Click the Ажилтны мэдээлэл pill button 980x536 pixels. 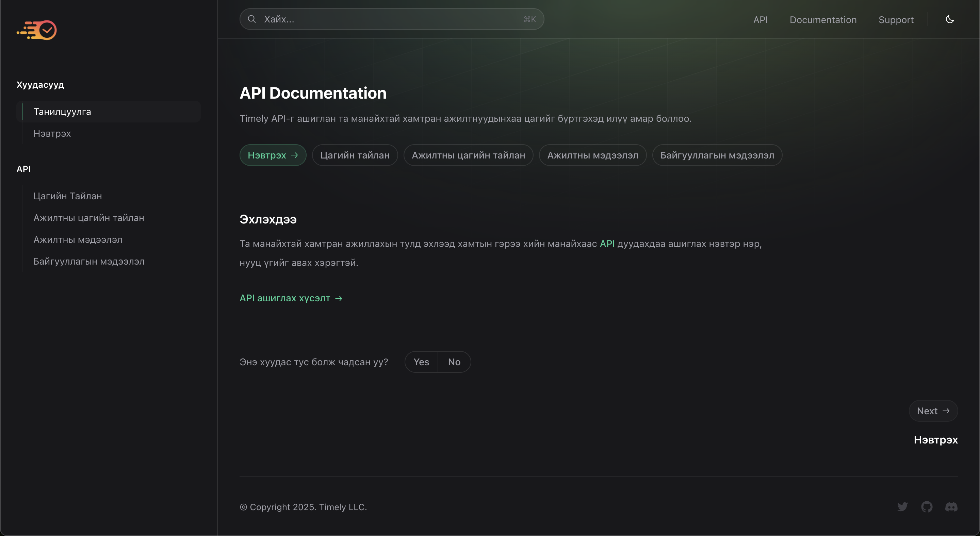(x=593, y=155)
